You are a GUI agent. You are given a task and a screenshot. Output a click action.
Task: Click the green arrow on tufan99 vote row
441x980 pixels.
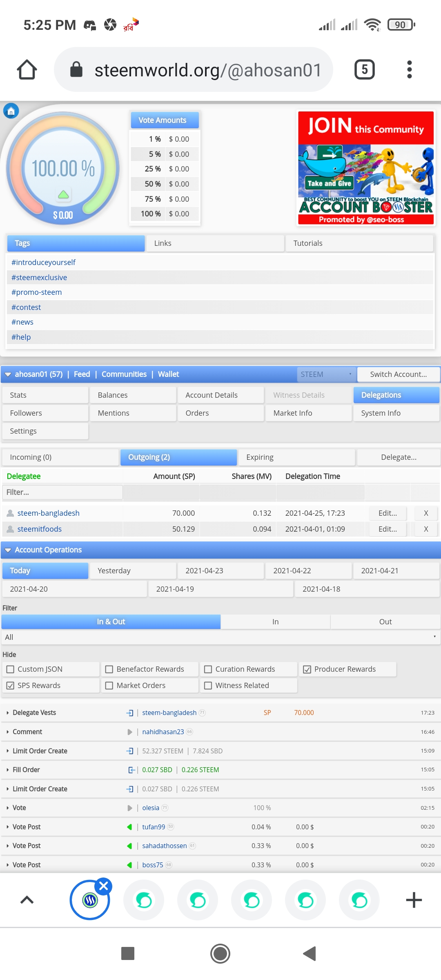(x=129, y=827)
